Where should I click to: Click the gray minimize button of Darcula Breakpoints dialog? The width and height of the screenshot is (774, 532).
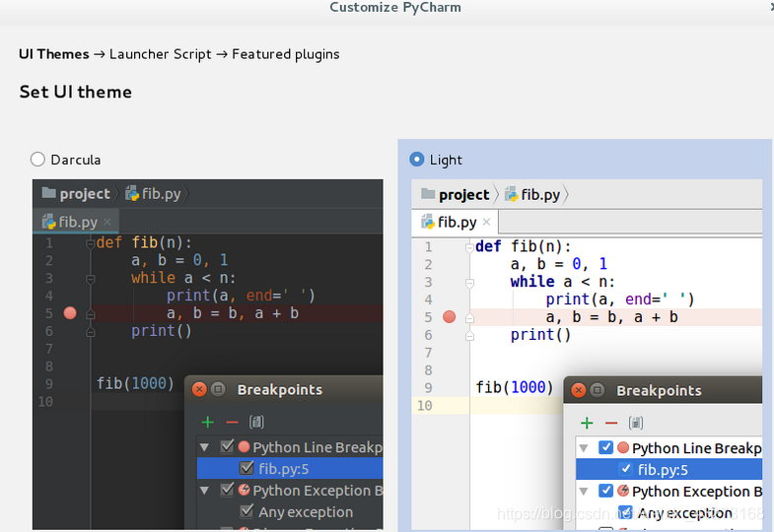pos(218,389)
